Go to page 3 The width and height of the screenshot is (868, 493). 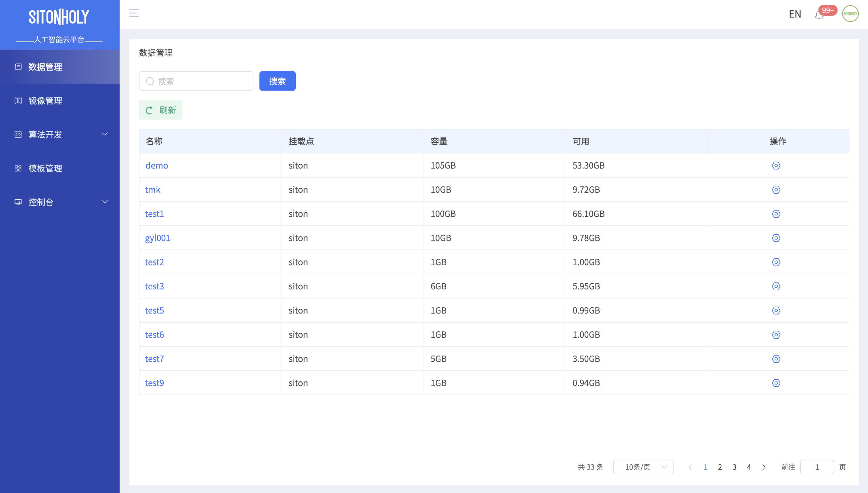pyautogui.click(x=734, y=467)
